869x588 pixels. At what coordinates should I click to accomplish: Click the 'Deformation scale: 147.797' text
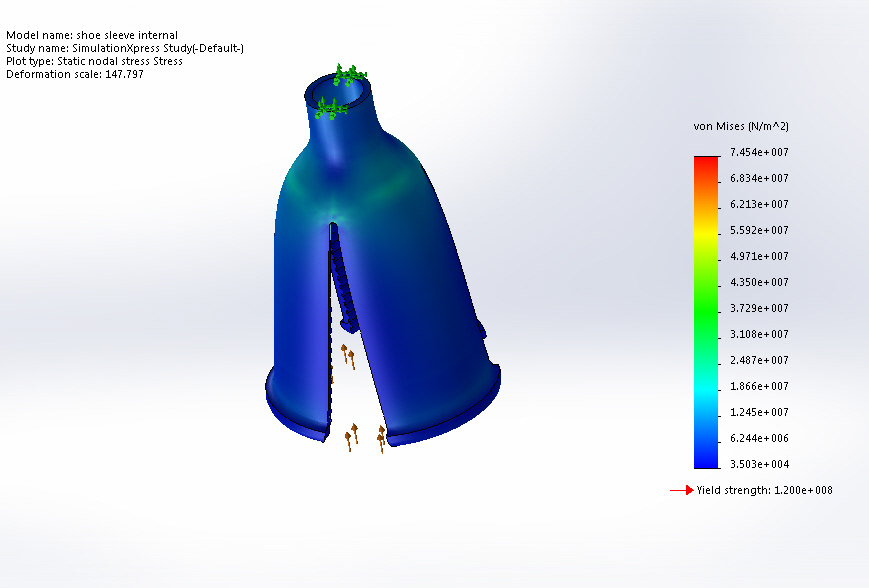click(x=75, y=74)
